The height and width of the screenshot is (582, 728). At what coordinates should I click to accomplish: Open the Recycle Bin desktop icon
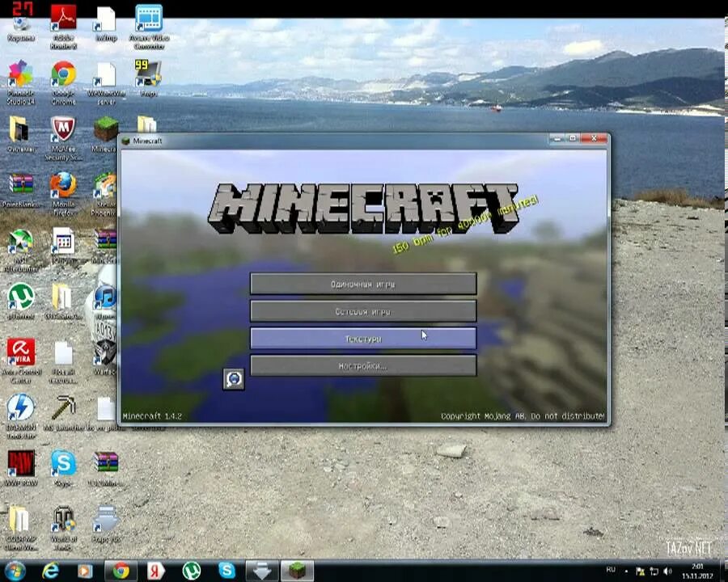coord(21,23)
